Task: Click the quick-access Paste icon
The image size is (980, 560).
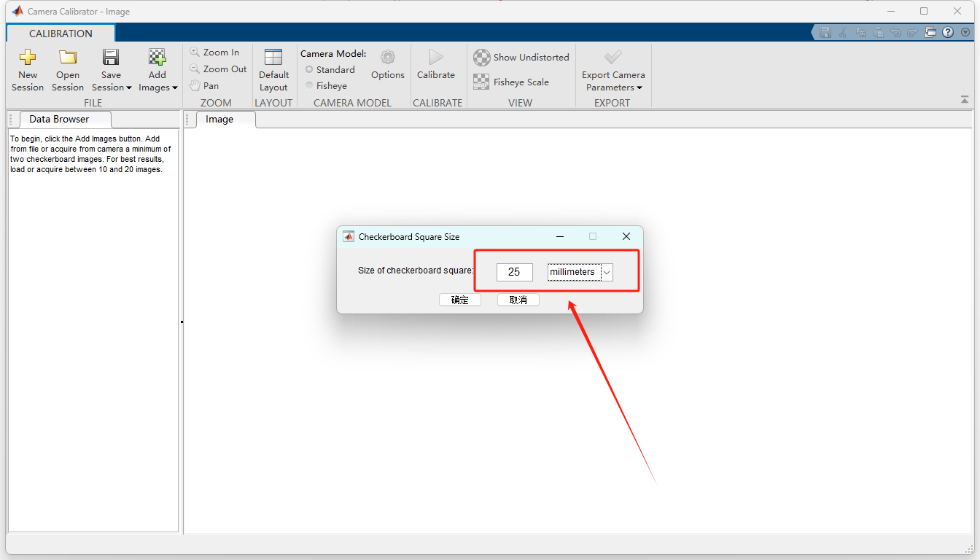Action: 879,33
